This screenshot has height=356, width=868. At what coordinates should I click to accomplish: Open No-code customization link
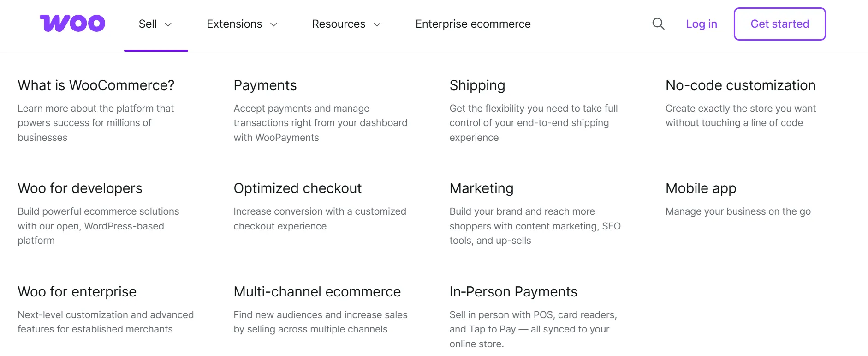click(x=740, y=85)
